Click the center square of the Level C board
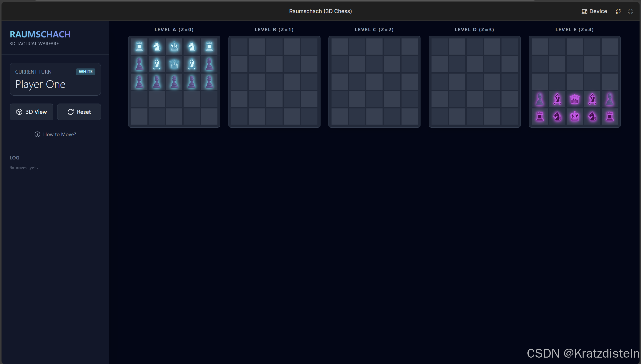This screenshot has width=641, height=364. pos(374,82)
